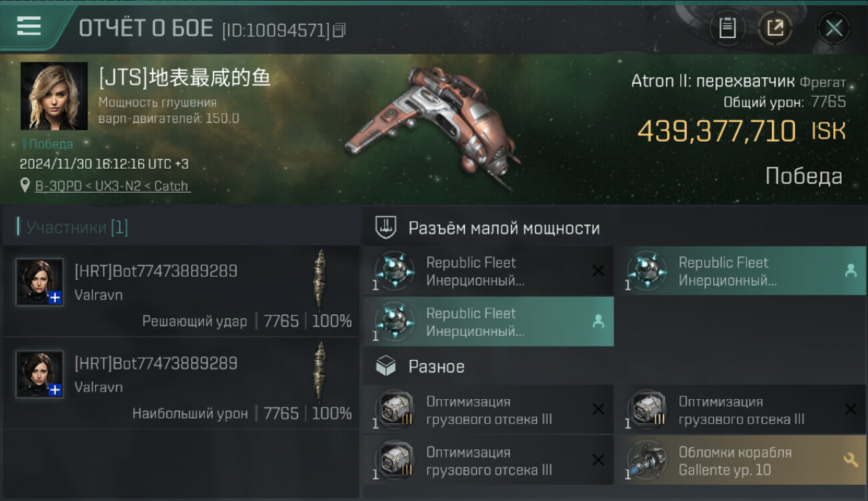Screen dimensions: 868x501
Task: Click the Разное section cube icon
Action: click(x=386, y=366)
